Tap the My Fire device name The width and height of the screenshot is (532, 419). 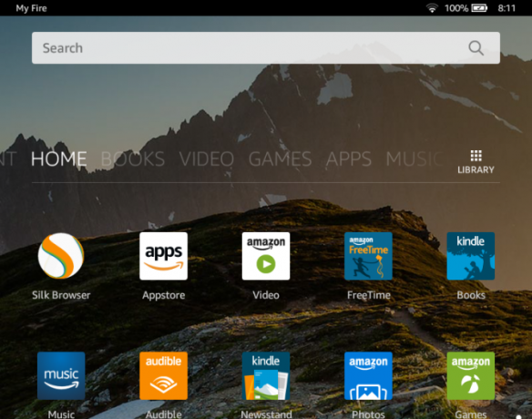31,8
